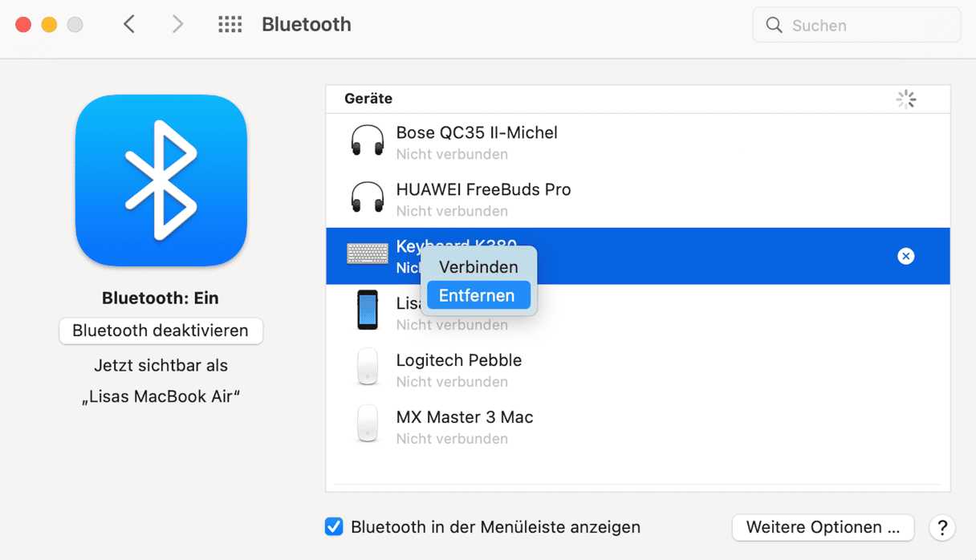Click the Logitech Pebble mouse icon
The height and width of the screenshot is (560, 976).
click(x=368, y=368)
